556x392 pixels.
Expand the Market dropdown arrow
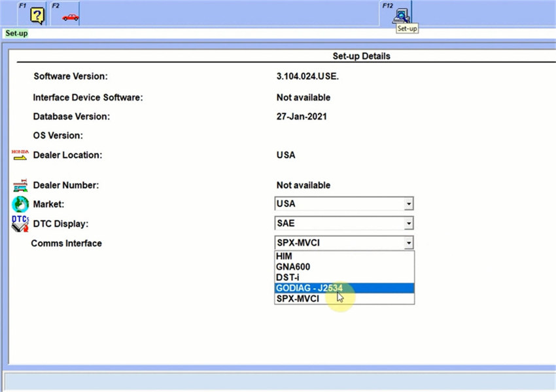409,204
